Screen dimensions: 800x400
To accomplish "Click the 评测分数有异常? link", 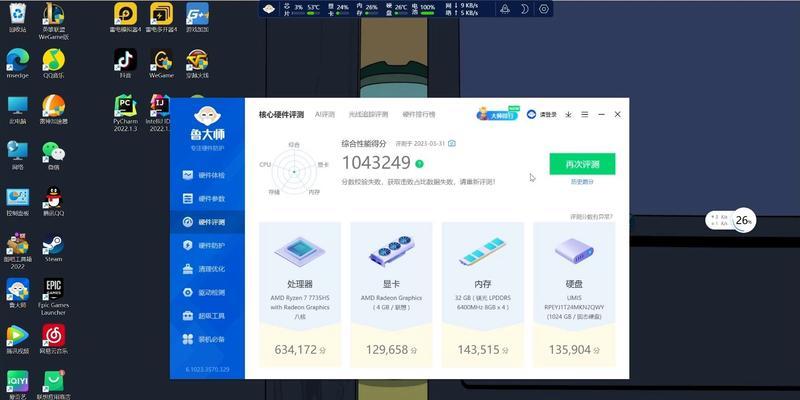I will pyautogui.click(x=591, y=217).
